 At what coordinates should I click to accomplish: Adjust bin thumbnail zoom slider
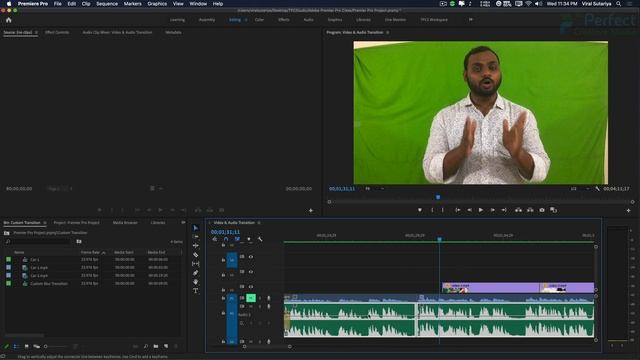(x=46, y=346)
